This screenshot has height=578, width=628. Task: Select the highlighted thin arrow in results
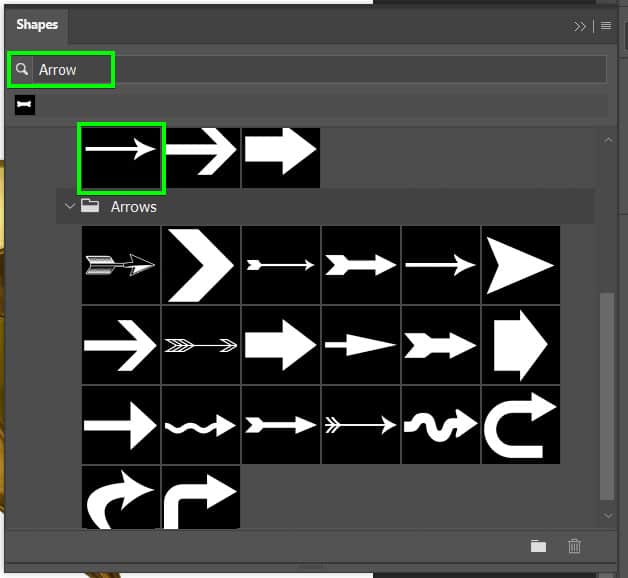(x=120, y=155)
